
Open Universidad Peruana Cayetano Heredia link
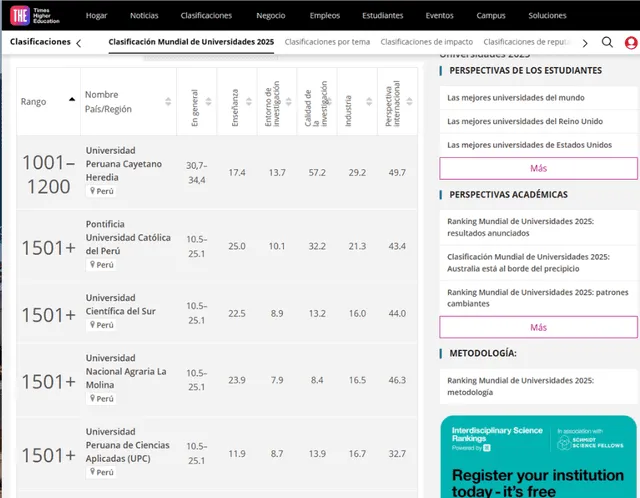tap(124, 164)
